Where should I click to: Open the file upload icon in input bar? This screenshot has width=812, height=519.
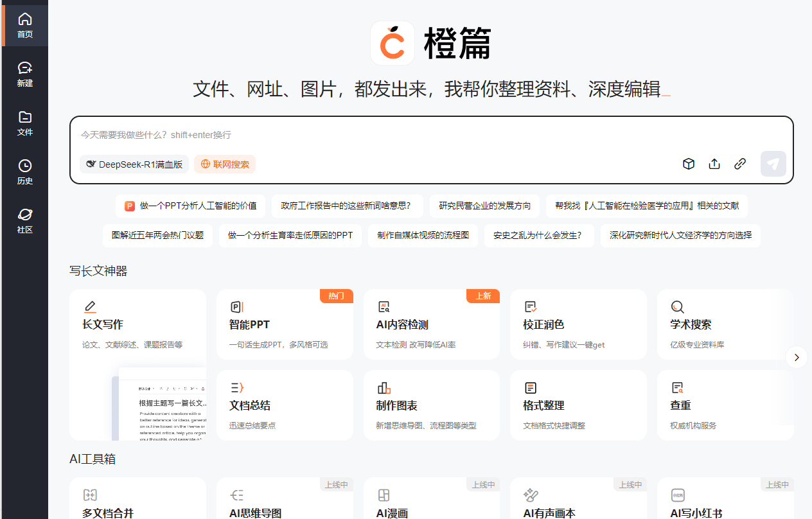pyautogui.click(x=714, y=164)
